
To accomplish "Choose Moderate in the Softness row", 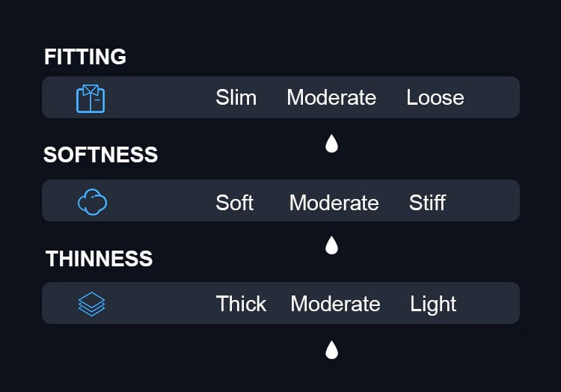I will point(334,203).
